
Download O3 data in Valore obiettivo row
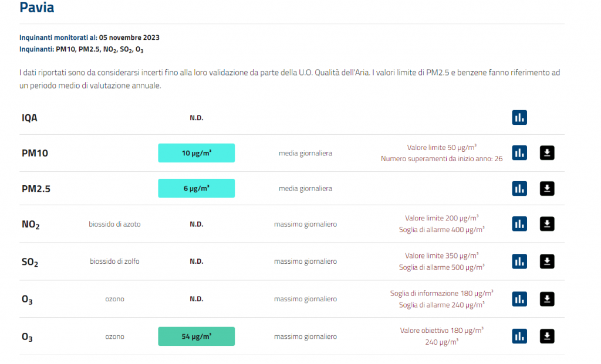547,336
